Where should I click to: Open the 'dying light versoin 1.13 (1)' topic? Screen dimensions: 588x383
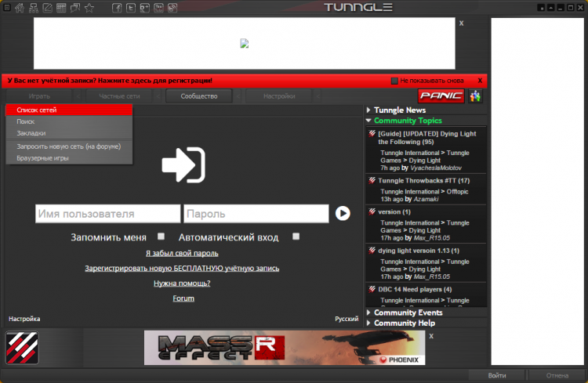click(x=419, y=251)
